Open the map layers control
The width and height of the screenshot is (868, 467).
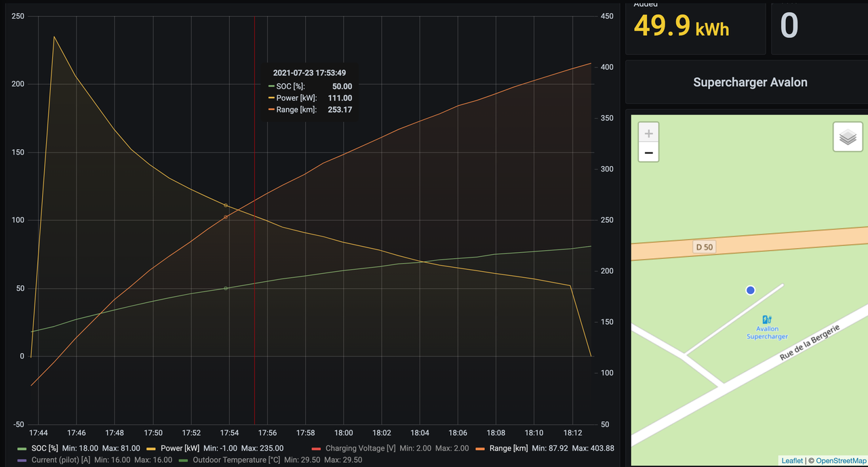pos(848,138)
